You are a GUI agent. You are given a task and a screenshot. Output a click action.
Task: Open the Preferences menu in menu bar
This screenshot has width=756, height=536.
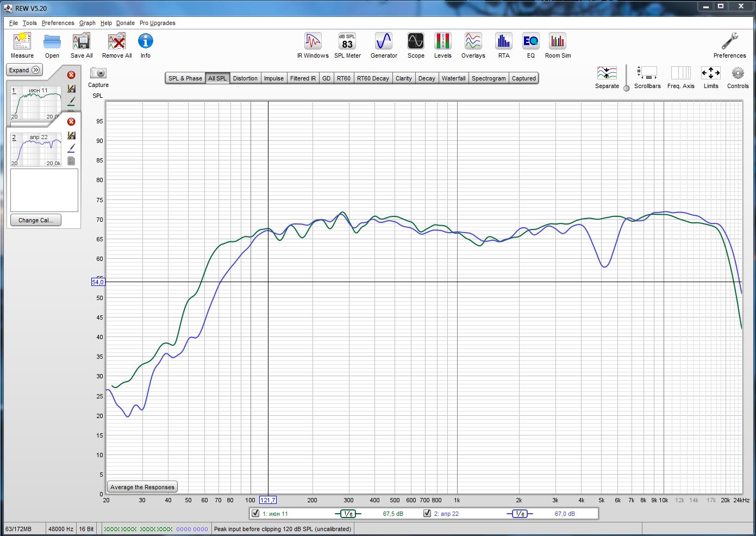58,23
